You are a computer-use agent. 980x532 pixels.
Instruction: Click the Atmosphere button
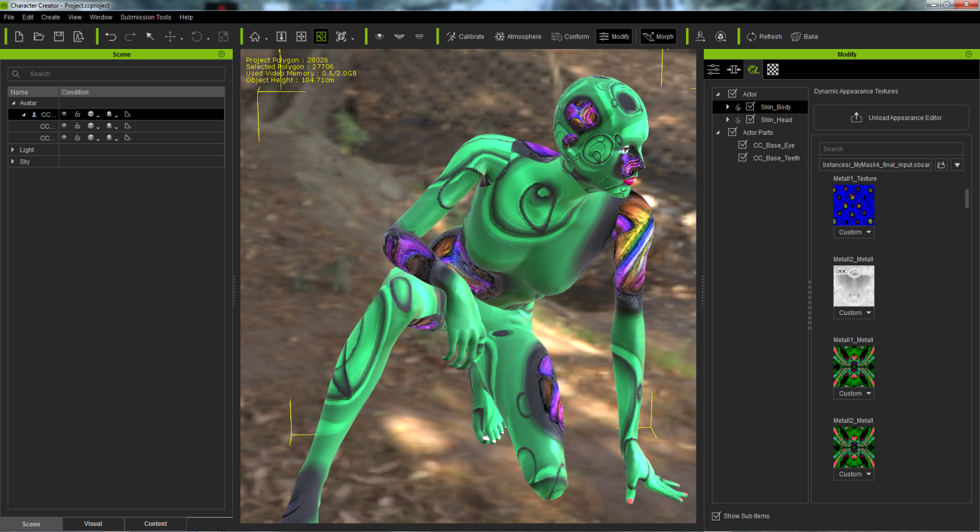(x=518, y=37)
